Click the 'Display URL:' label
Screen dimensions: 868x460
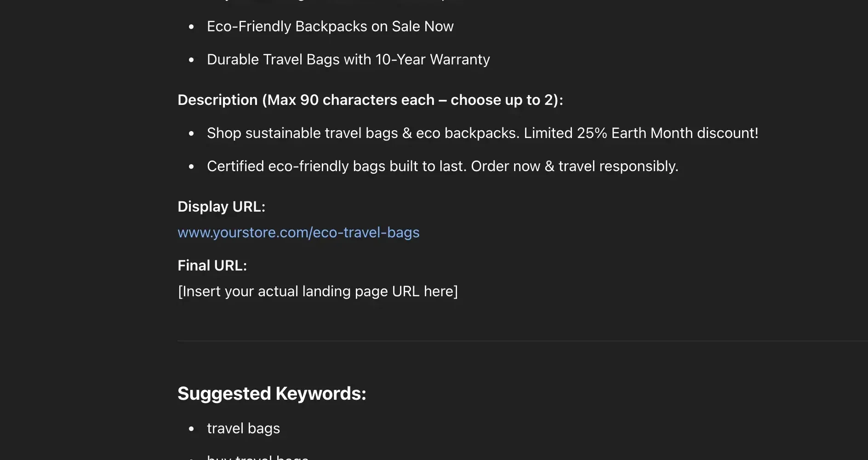222,207
